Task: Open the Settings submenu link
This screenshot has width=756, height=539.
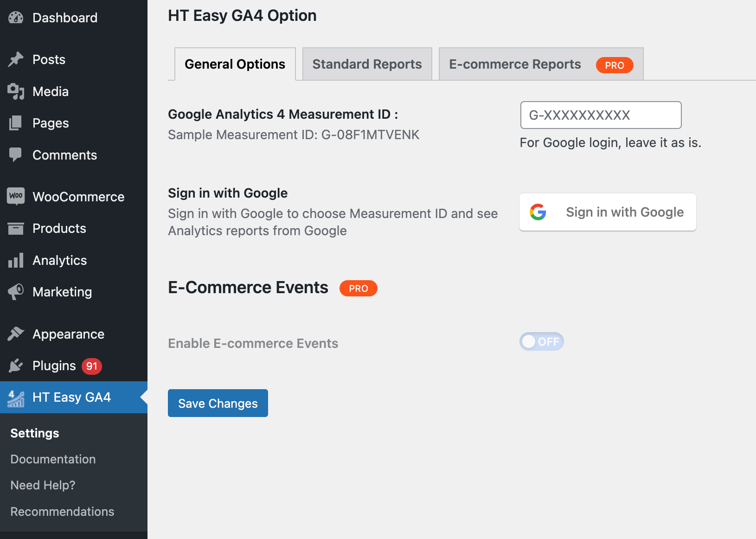Action: click(35, 433)
